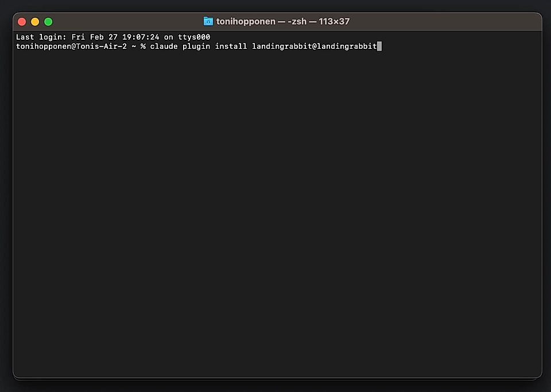551x392 pixels.
Task: Click the "ttys000" terminal session label
Action: click(193, 37)
